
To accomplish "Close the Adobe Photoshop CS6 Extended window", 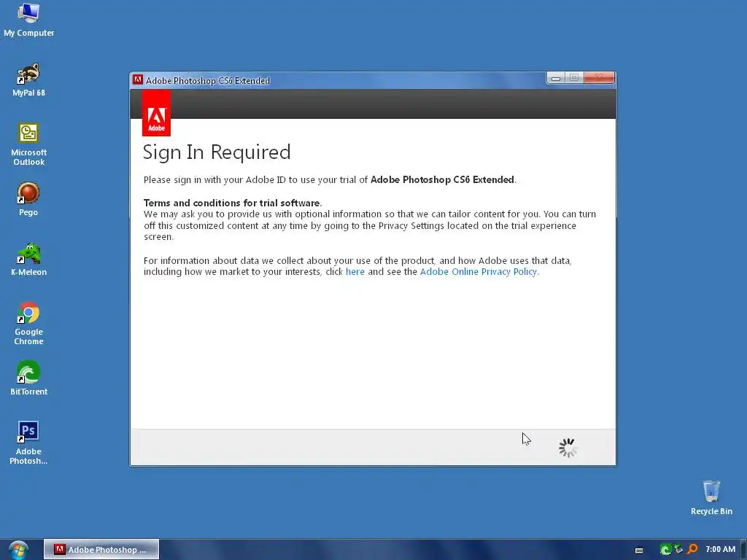I will pos(600,78).
